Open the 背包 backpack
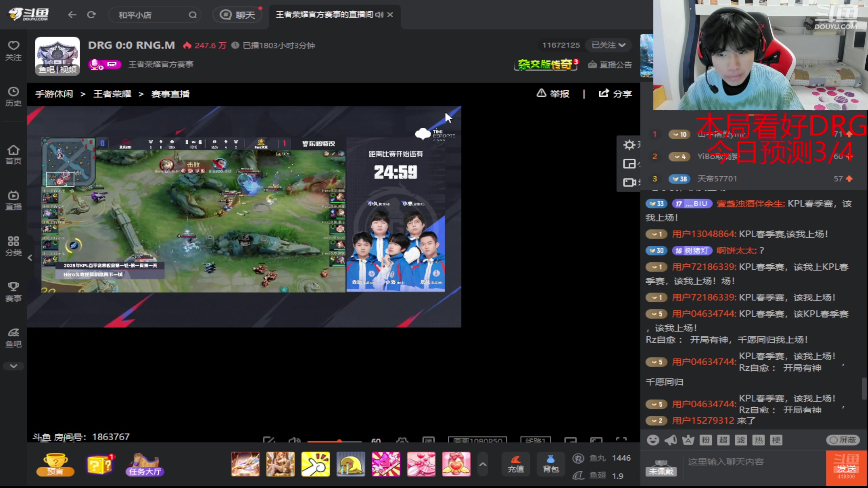This screenshot has width=868, height=488. [x=551, y=464]
